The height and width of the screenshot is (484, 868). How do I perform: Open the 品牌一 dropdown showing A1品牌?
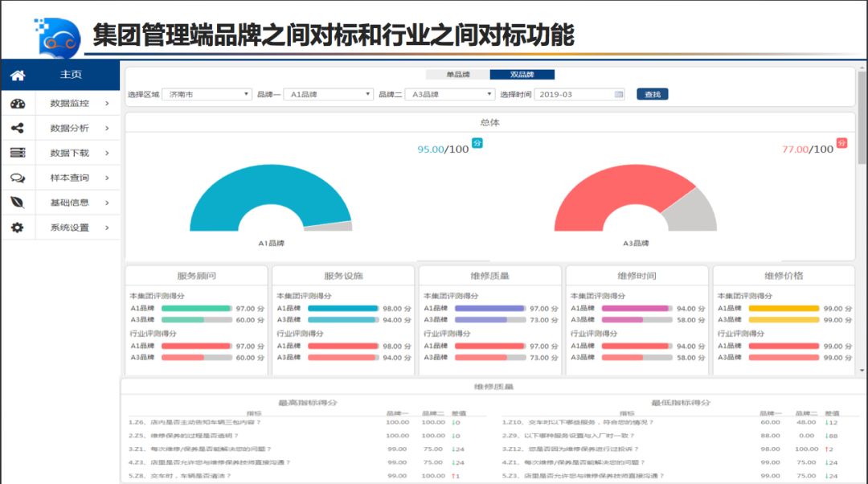[330, 94]
